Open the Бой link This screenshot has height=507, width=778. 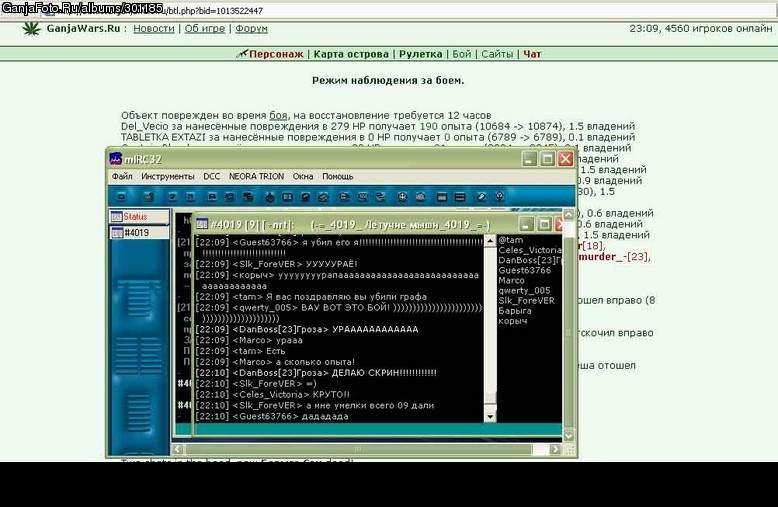461,54
